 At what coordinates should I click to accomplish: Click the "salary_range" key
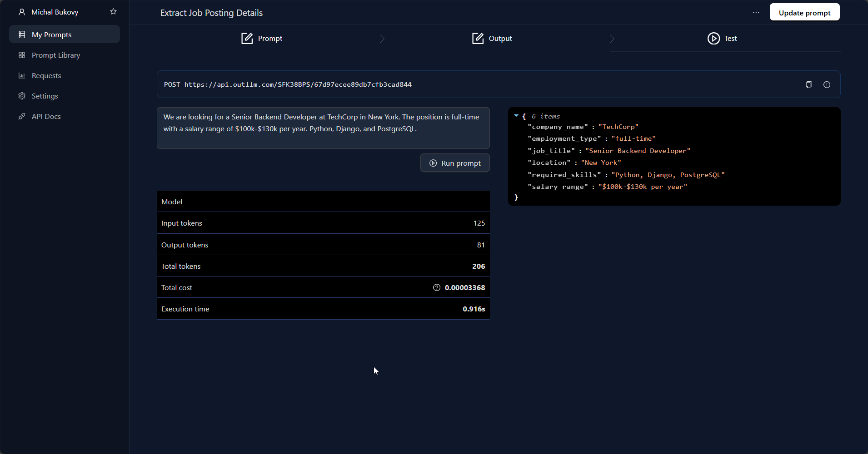click(x=558, y=187)
